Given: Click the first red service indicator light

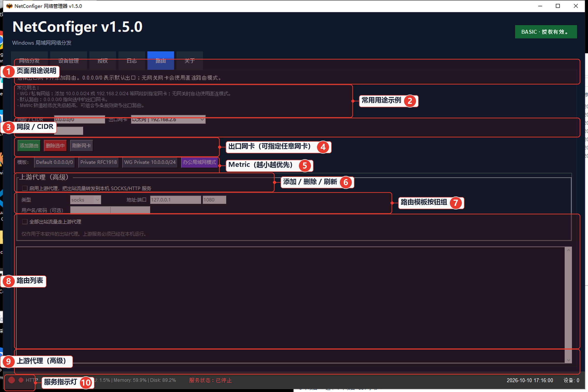Looking at the screenshot, I should coord(12,380).
